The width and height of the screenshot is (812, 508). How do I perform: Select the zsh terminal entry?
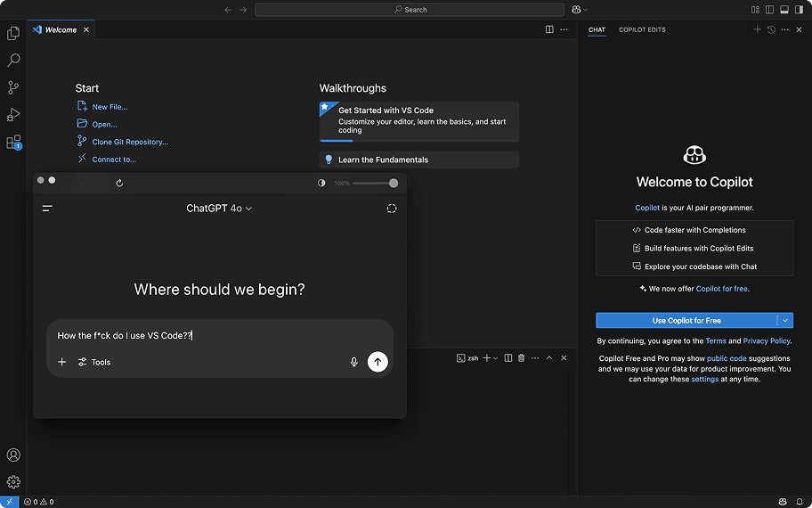click(467, 357)
